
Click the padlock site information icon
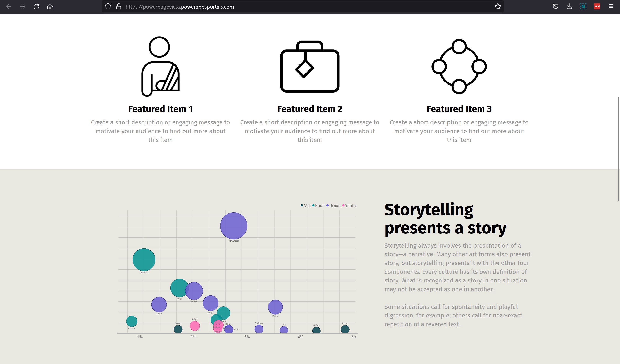119,7
